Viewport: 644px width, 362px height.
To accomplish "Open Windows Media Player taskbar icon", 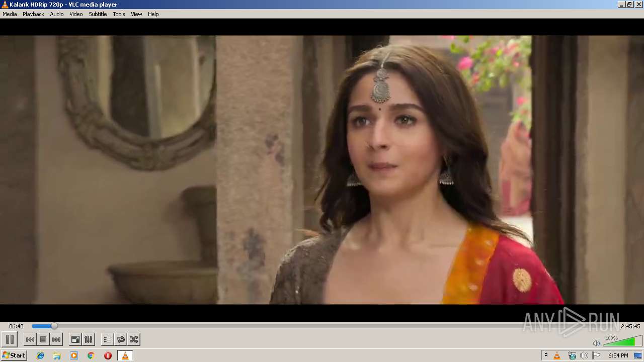I will (x=74, y=355).
